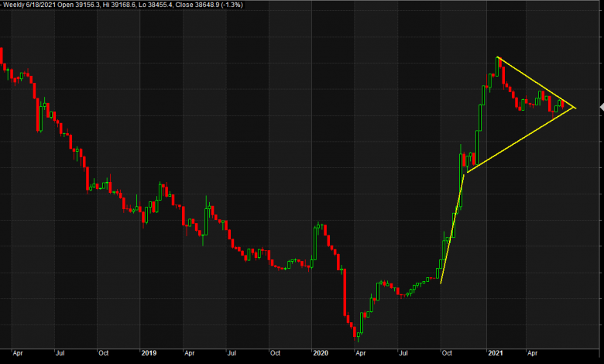Click the tall green candle just after 2020 begins
Image resolution: width=604 pixels, height=364 pixels.
316,240
